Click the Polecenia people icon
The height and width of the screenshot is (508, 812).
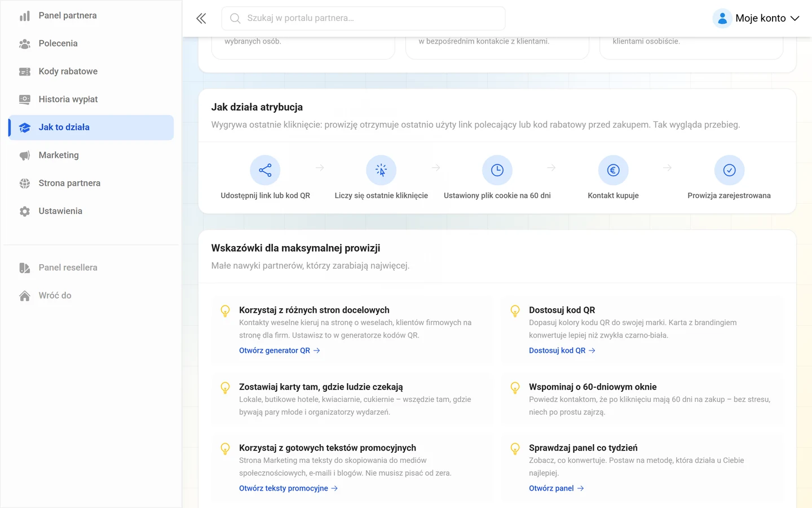click(25, 43)
